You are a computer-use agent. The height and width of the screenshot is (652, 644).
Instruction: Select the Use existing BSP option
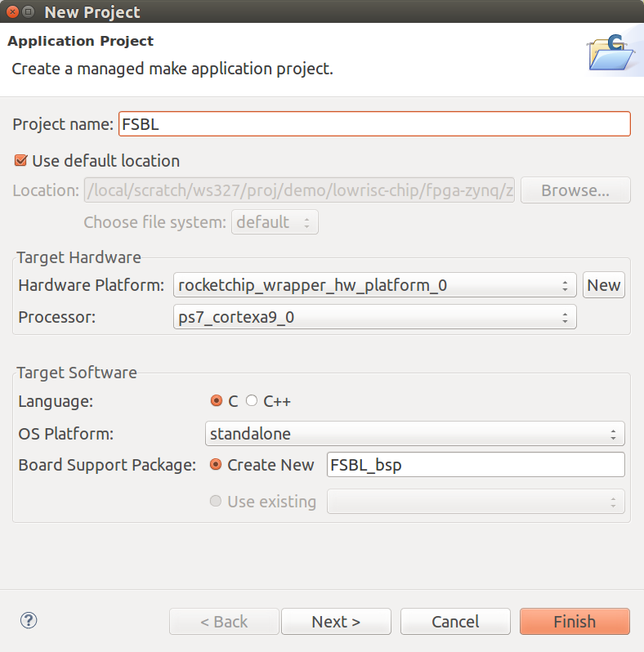[217, 502]
